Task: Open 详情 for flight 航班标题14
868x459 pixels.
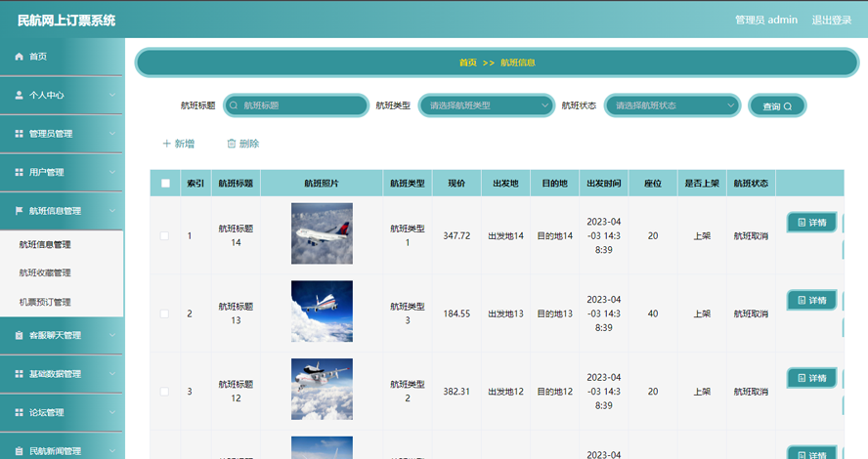Action: (x=812, y=223)
